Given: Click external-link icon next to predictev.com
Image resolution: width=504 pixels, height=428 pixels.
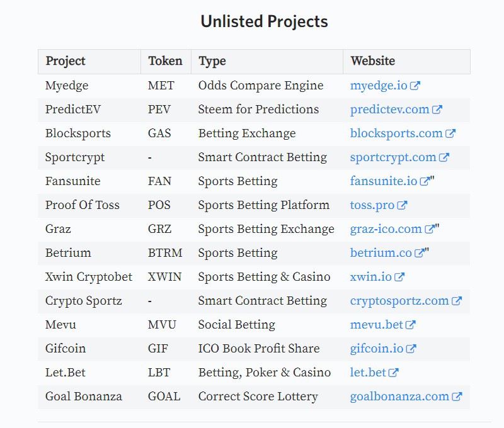Looking at the screenshot, I should [437, 110].
